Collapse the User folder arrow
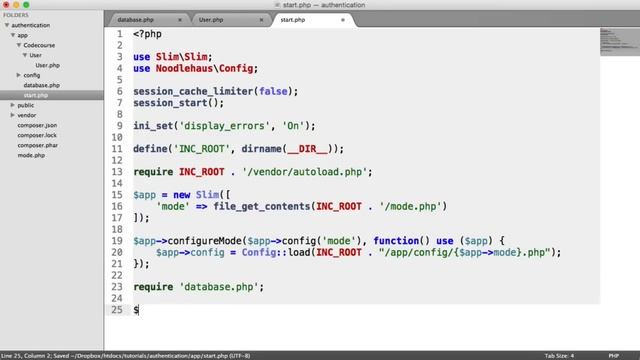640x360 pixels. pyautogui.click(x=24, y=55)
